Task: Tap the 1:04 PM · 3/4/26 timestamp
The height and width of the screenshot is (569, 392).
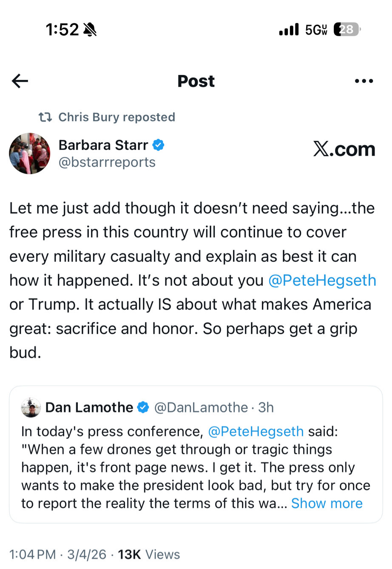Action: 57,555
